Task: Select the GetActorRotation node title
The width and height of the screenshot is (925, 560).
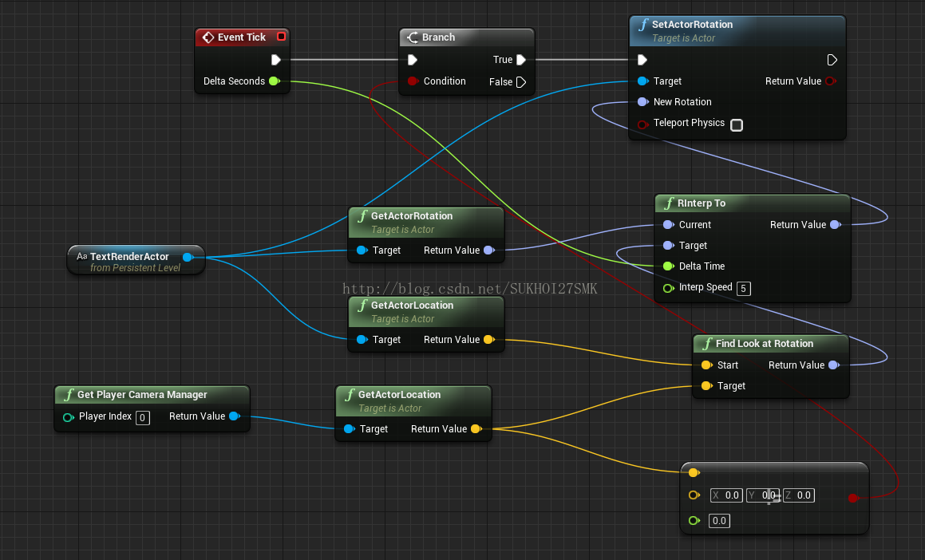Action: 412,216
